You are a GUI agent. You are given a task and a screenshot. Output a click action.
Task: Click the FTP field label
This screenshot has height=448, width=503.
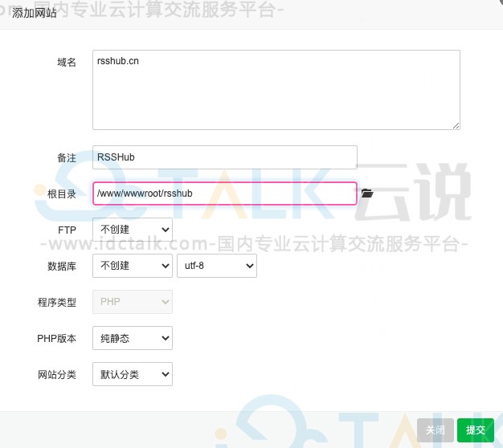click(x=67, y=230)
